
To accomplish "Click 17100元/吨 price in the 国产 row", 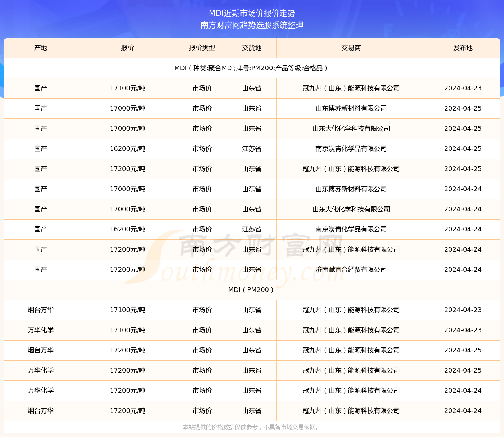I will 127,88.
